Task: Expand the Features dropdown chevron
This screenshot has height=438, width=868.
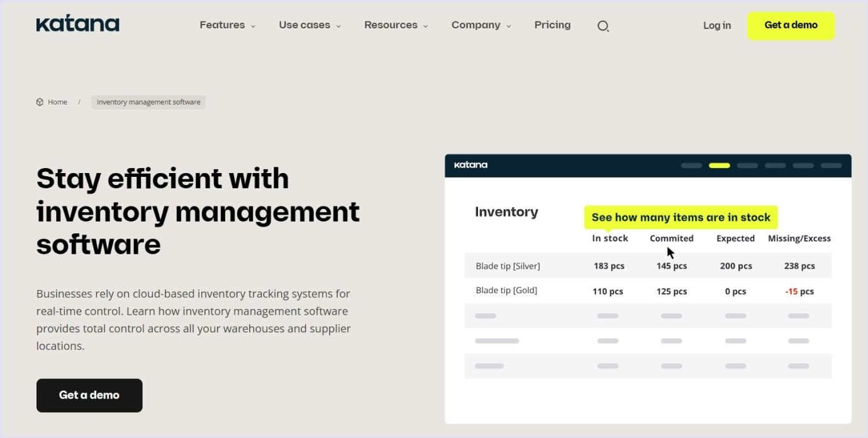Action: (253, 26)
